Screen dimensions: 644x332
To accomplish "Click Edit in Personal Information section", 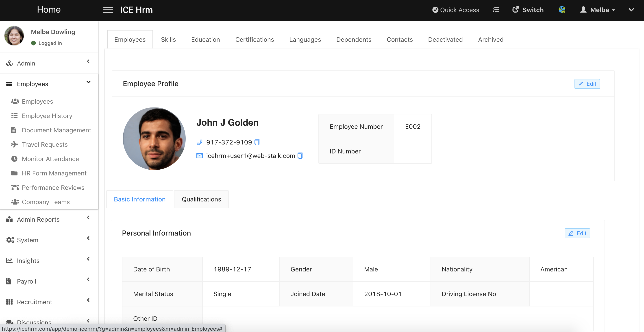I will [577, 233].
